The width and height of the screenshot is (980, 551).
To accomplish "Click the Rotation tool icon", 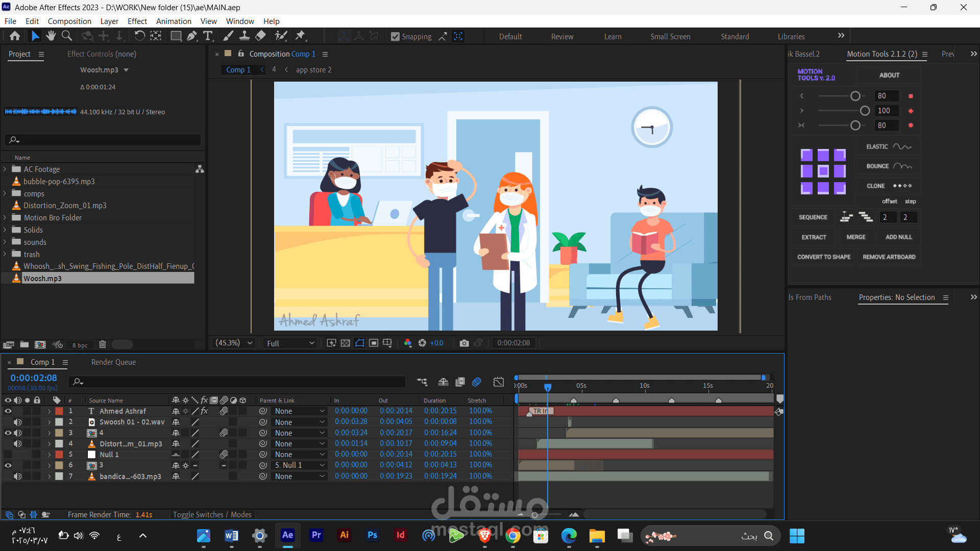I will coord(139,36).
